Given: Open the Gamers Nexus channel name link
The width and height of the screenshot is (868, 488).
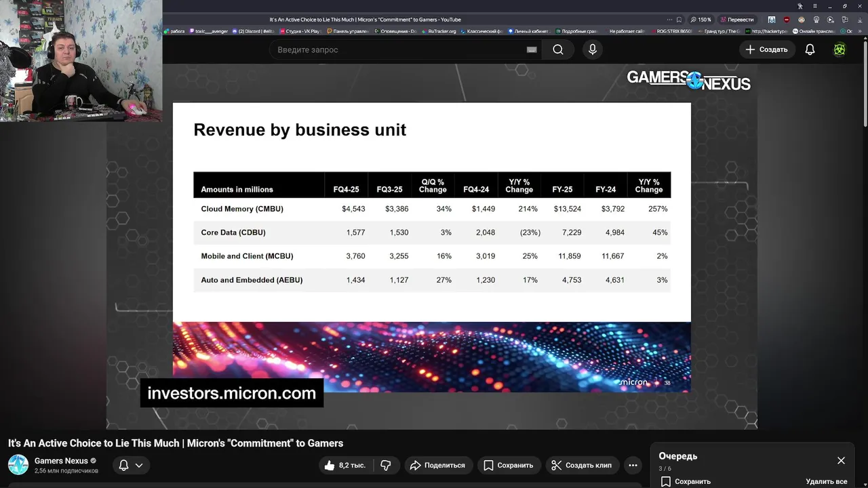Looking at the screenshot, I should (x=62, y=461).
